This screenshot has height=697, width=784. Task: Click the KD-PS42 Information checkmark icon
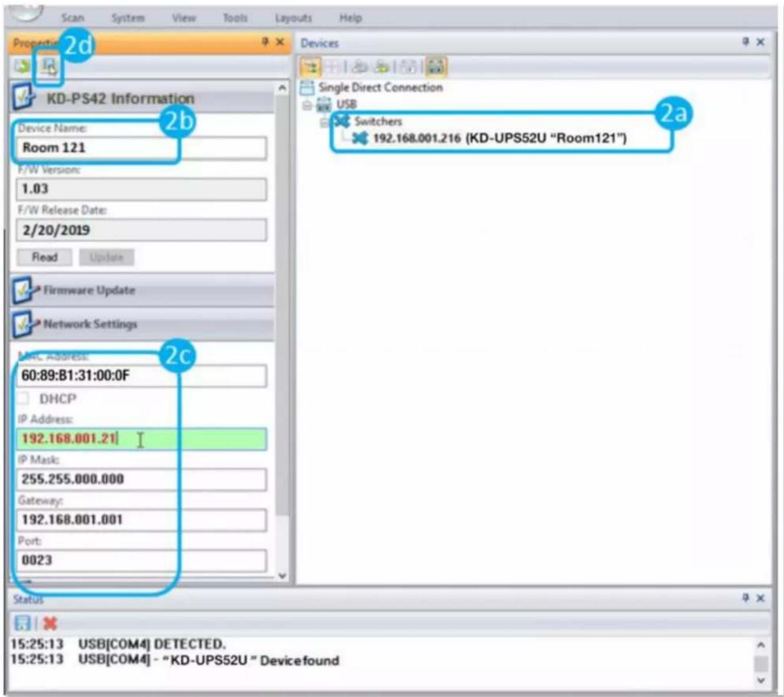coord(24,97)
